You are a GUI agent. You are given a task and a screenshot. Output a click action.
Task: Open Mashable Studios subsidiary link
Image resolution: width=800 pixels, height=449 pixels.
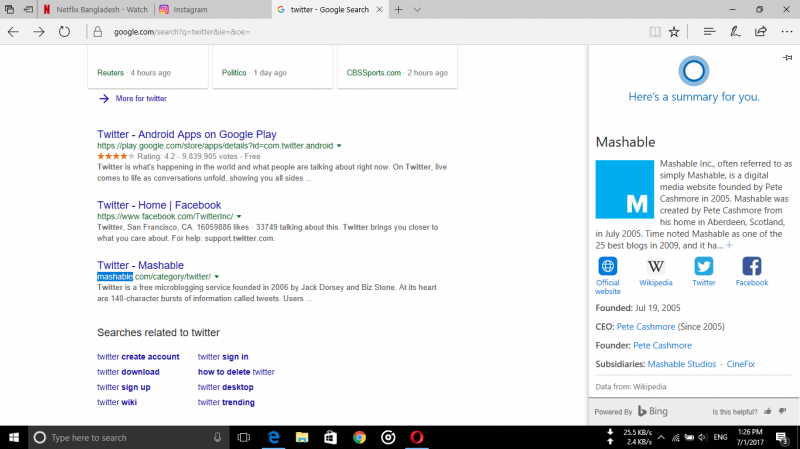682,364
